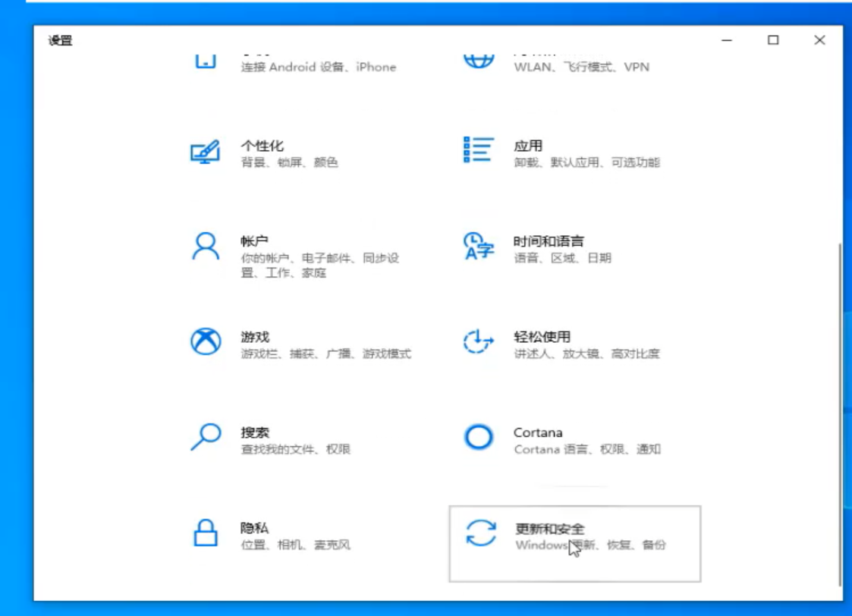Click the Cortana circle icon
The image size is (852, 616).
[x=476, y=438]
